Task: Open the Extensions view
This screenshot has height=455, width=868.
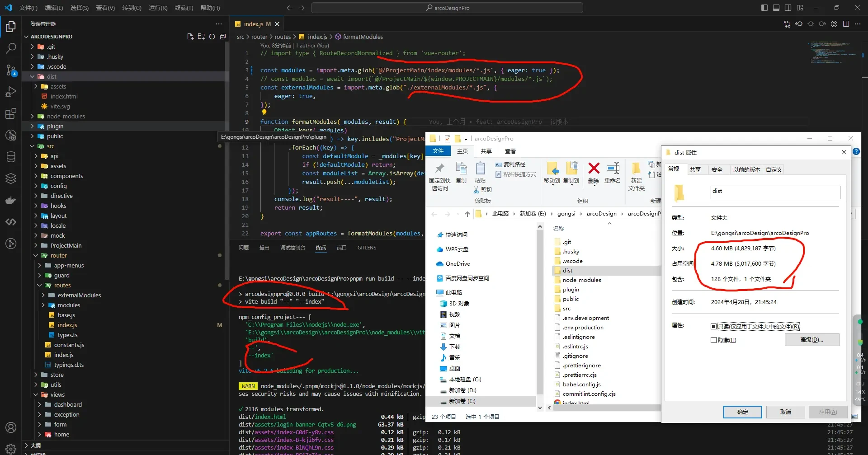Action: [x=11, y=113]
